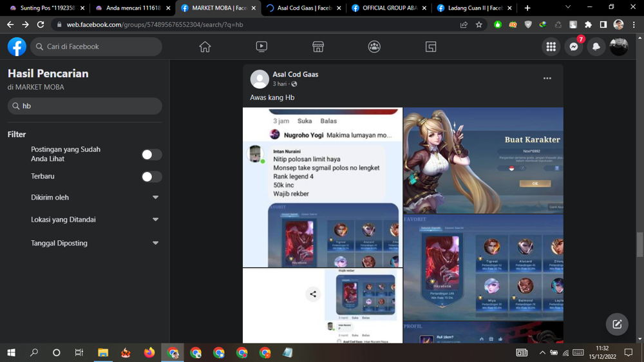Switch to the OFFICIAL GROUP tab

390,8
